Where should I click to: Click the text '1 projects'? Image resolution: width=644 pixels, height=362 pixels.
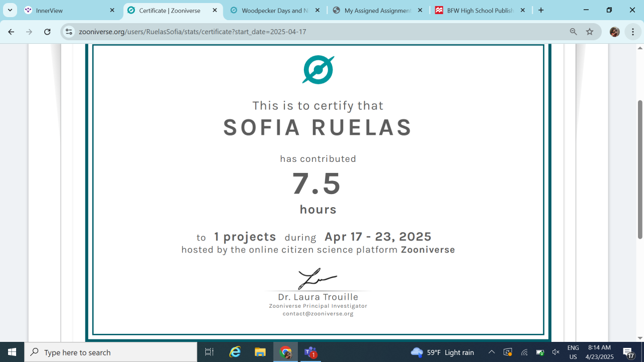pos(245,237)
